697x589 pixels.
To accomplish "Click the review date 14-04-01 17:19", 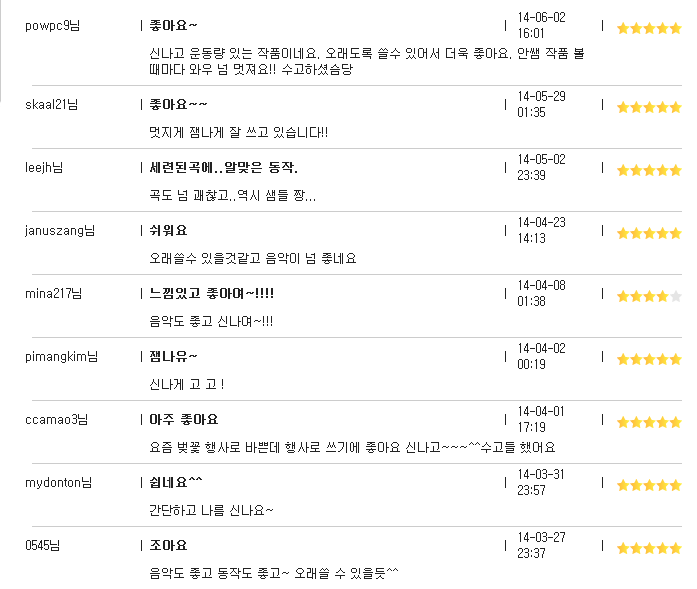I will (541, 419).
